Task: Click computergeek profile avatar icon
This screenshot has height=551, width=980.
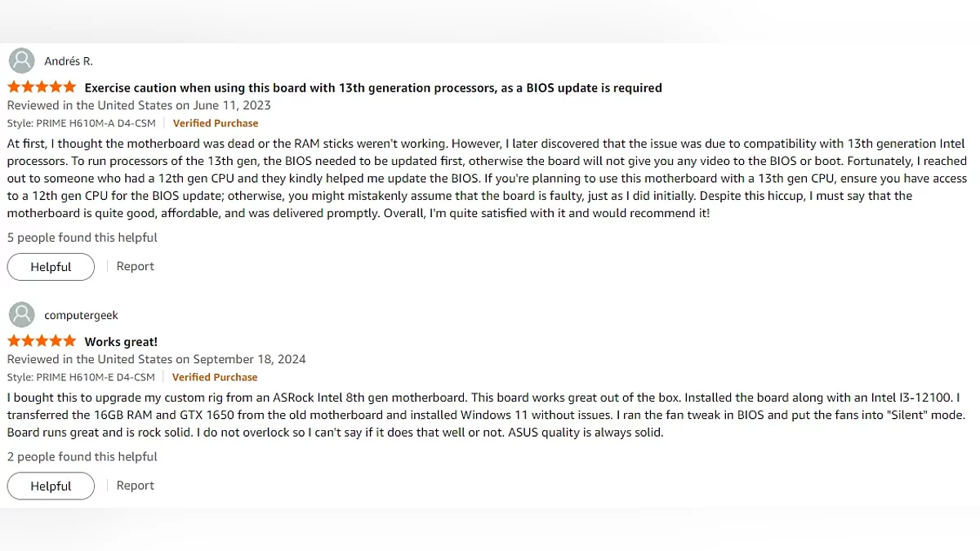Action: coord(21,315)
